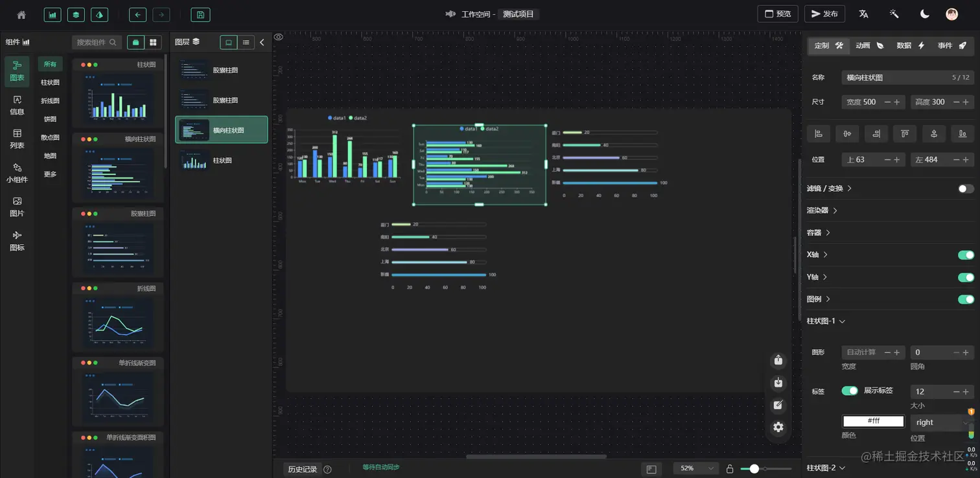This screenshot has height=478, width=980.
Task: Toggle the canvas lock icon
Action: pos(730,469)
